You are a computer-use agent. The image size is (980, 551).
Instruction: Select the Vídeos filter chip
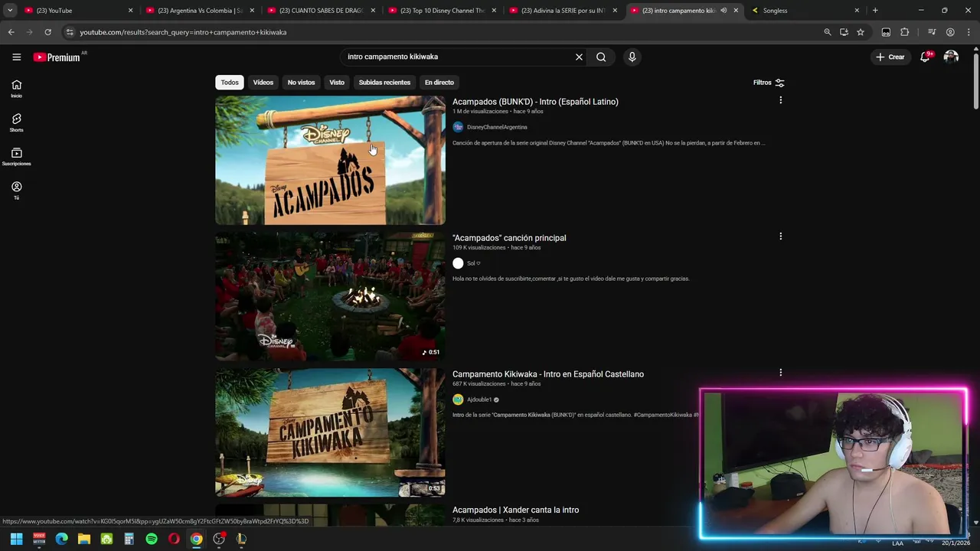click(x=263, y=83)
